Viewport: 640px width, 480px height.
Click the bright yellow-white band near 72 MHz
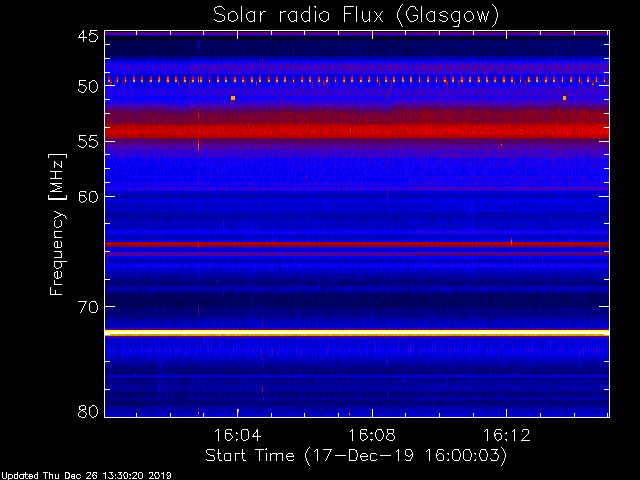point(357,333)
